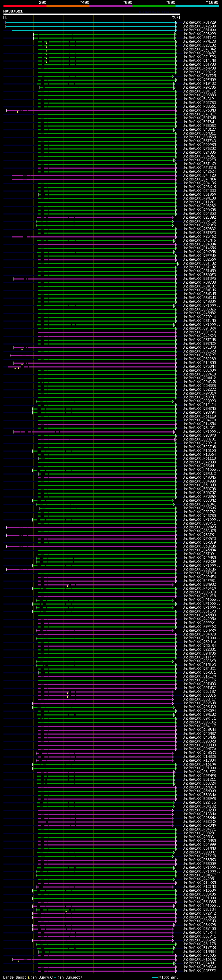The width and height of the screenshot is (222, 980).
Task: Click the cyan ~100% legend color segment
Action: (x=197, y=6)
